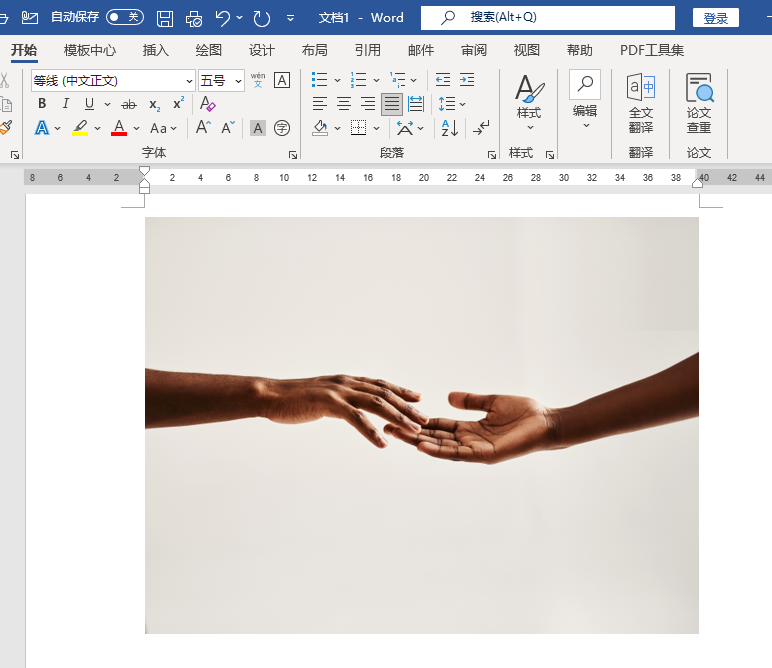Click the numbering list icon
Viewport: 772px width, 668px height.
(358, 80)
